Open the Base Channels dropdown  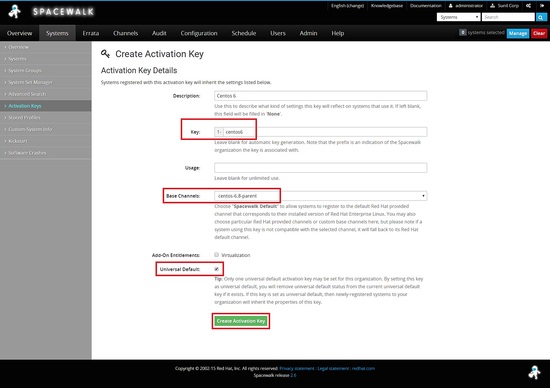click(x=321, y=196)
